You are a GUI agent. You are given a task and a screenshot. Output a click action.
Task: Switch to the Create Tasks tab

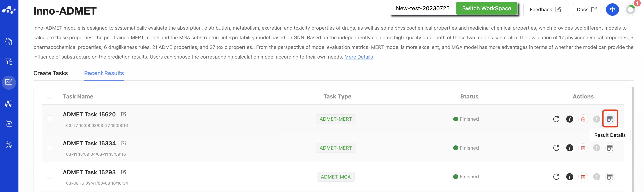[50, 73]
